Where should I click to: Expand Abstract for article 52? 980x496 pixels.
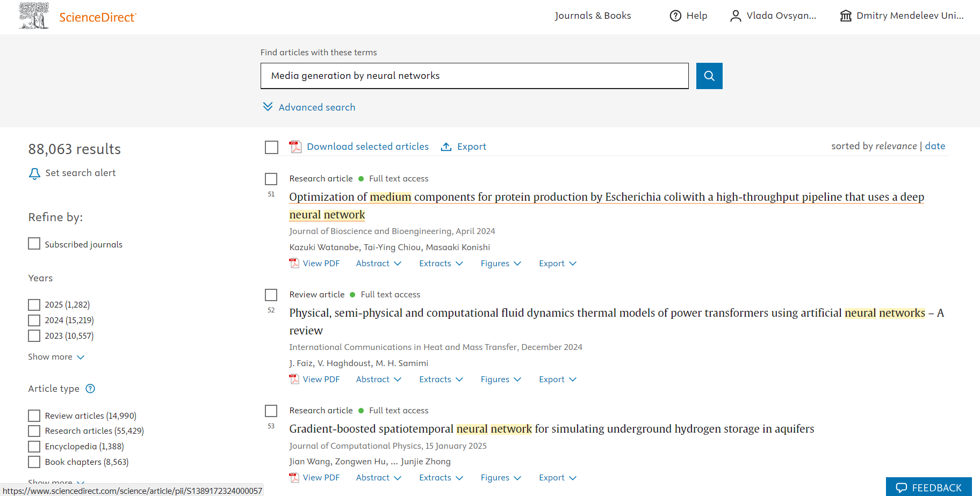point(378,379)
